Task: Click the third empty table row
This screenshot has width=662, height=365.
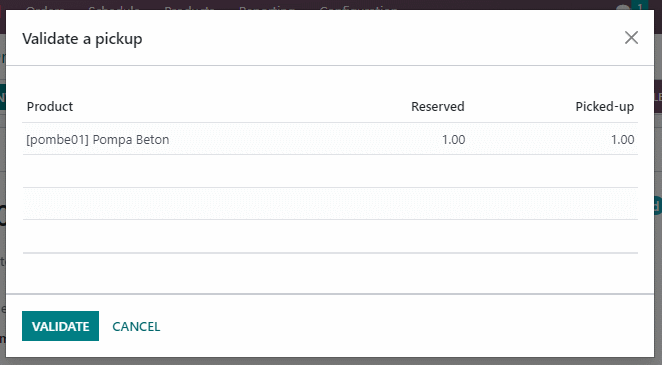Action: 330,236
